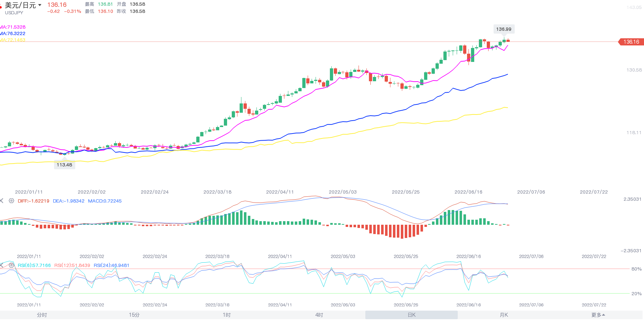
Task: Select the 4时 timeframe tab
Action: [x=319, y=315]
